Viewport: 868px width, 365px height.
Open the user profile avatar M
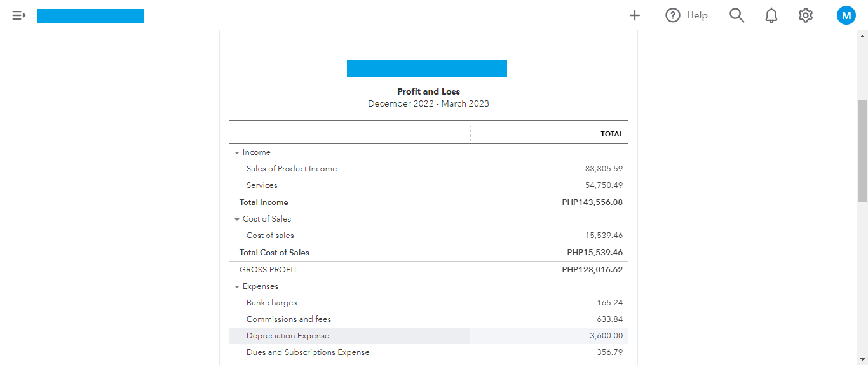coord(846,15)
